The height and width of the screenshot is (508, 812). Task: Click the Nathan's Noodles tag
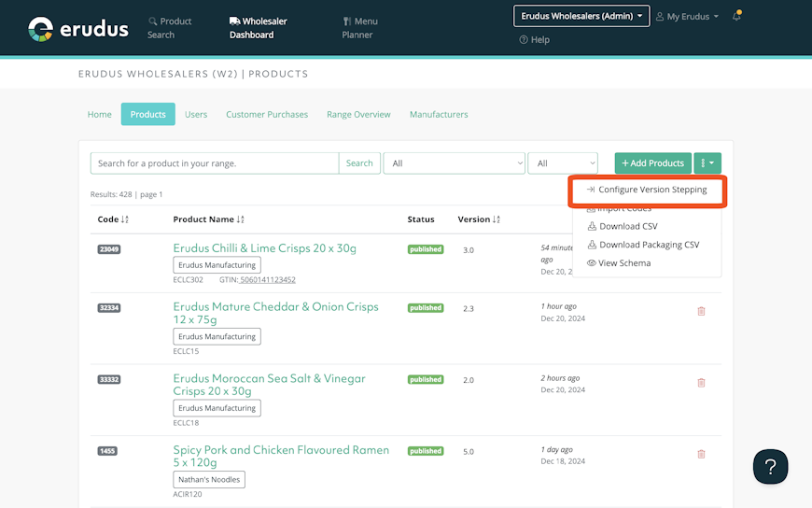click(x=209, y=479)
